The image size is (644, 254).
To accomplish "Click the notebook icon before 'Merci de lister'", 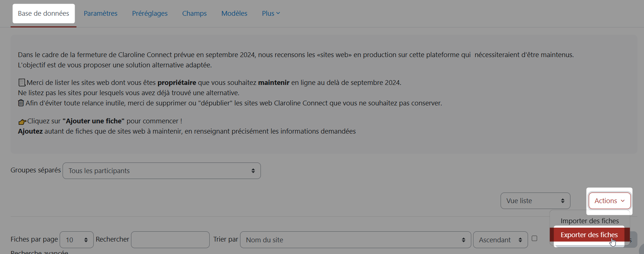I will pos(22,83).
